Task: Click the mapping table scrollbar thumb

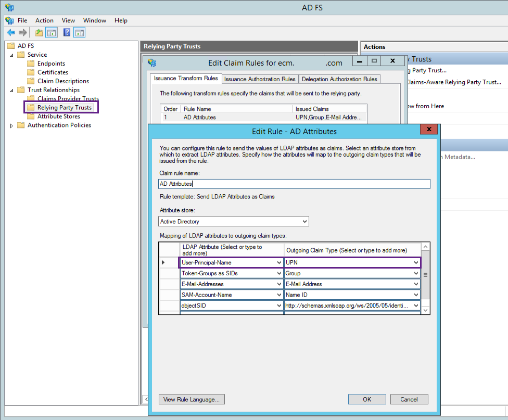Action: pos(425,275)
